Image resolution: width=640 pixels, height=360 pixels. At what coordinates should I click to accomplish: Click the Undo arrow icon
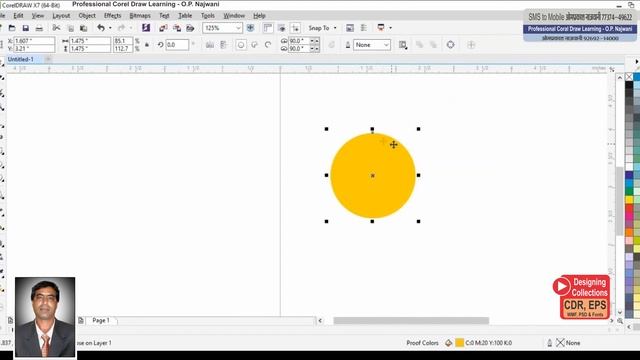pos(101,28)
